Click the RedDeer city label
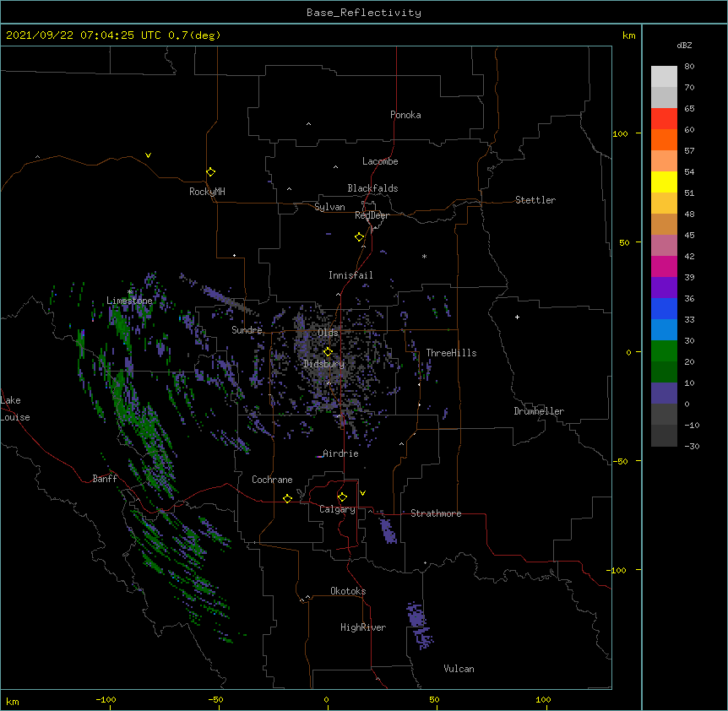Viewport: 728px width, 711px height. pos(372,215)
